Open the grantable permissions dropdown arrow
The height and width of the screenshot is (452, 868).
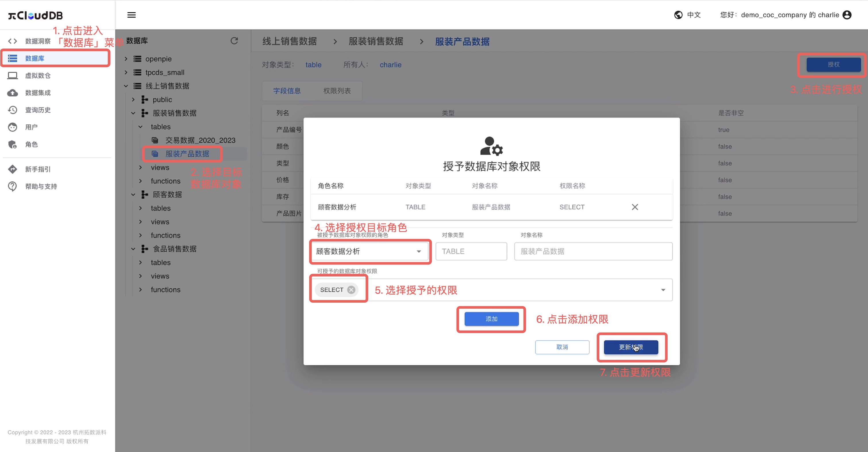coord(663,290)
